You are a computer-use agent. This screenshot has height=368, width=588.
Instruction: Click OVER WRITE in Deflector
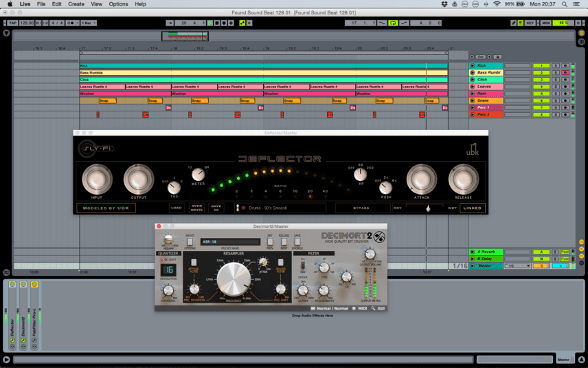click(196, 208)
